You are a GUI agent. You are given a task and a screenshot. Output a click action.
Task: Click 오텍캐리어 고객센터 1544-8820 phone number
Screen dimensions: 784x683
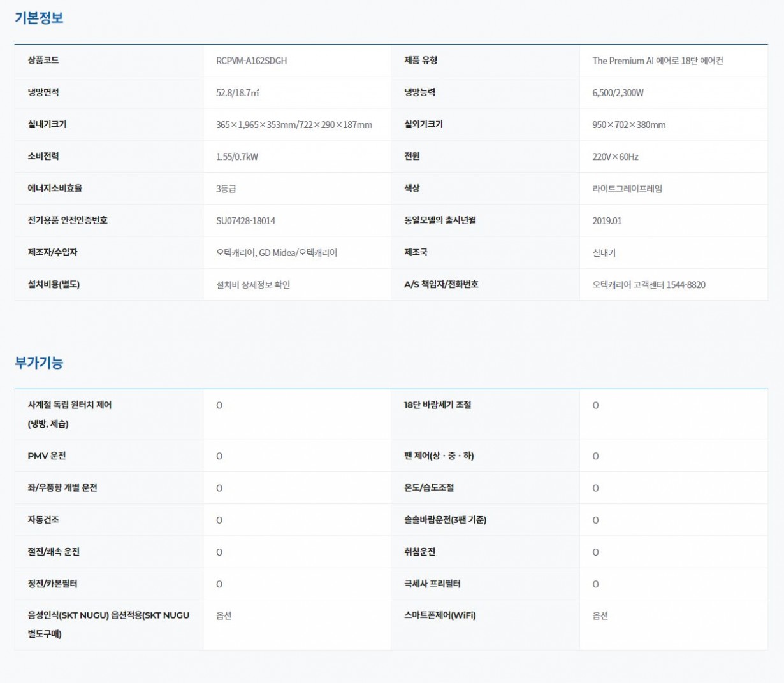(648, 285)
